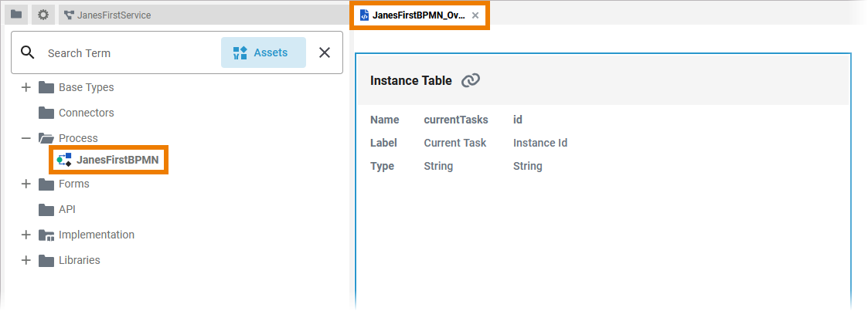Click the link icon beside Instance Table
Viewport: 868px width, 311px height.
[471, 80]
